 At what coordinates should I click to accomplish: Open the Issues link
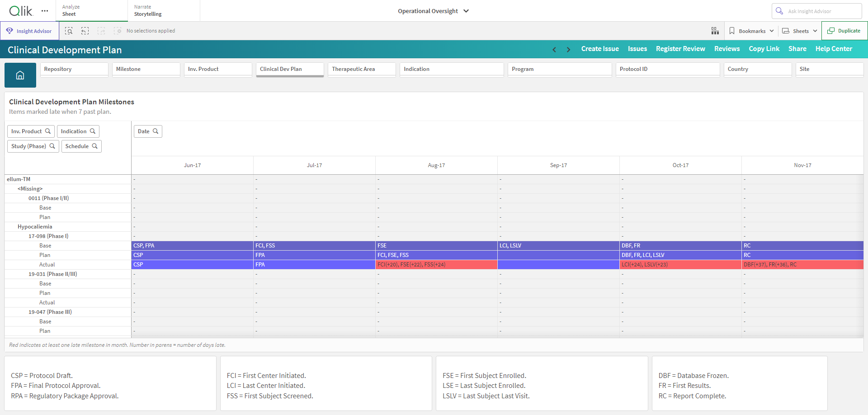click(637, 49)
